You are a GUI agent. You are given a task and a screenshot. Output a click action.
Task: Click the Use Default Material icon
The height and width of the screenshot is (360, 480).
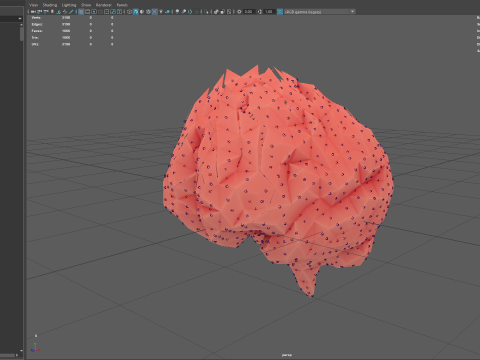click(142, 12)
